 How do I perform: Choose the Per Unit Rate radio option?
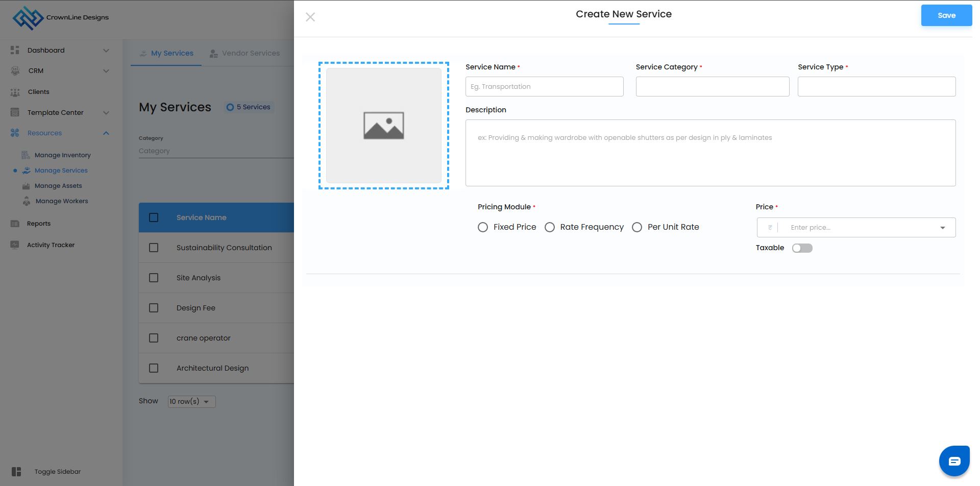(637, 227)
